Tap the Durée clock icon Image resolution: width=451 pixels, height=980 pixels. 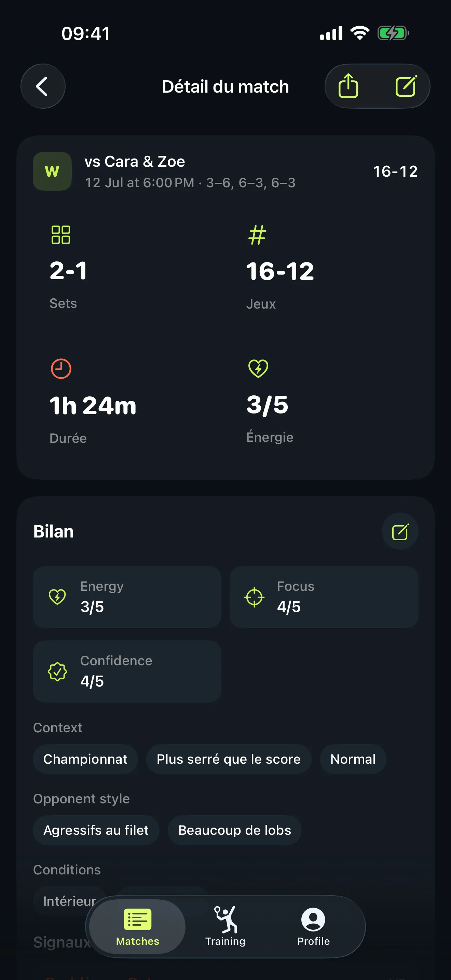[61, 369]
